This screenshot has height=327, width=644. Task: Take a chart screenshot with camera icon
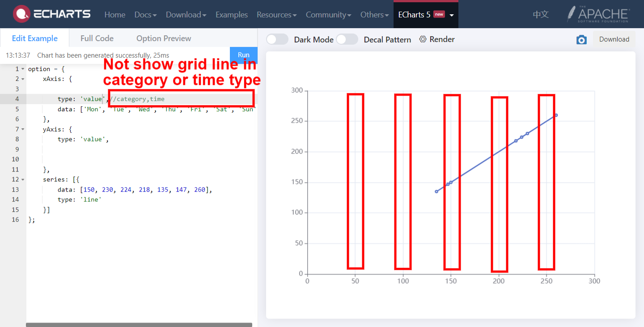[581, 40]
